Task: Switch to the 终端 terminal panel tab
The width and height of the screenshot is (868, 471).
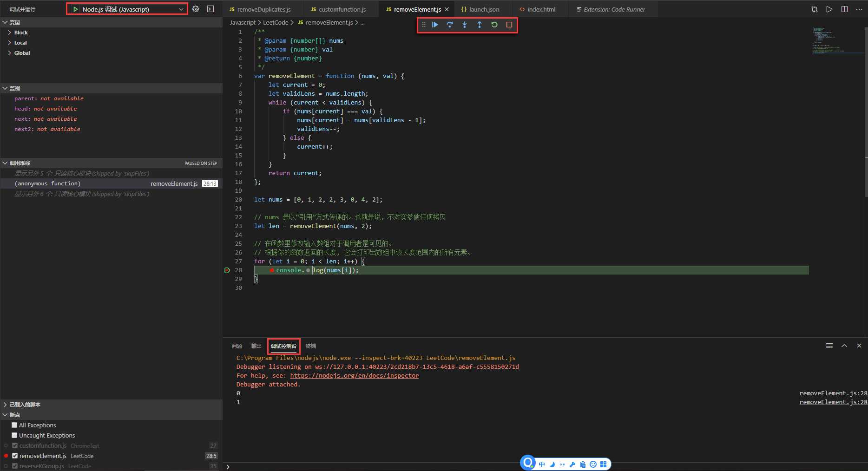Action: click(x=311, y=346)
